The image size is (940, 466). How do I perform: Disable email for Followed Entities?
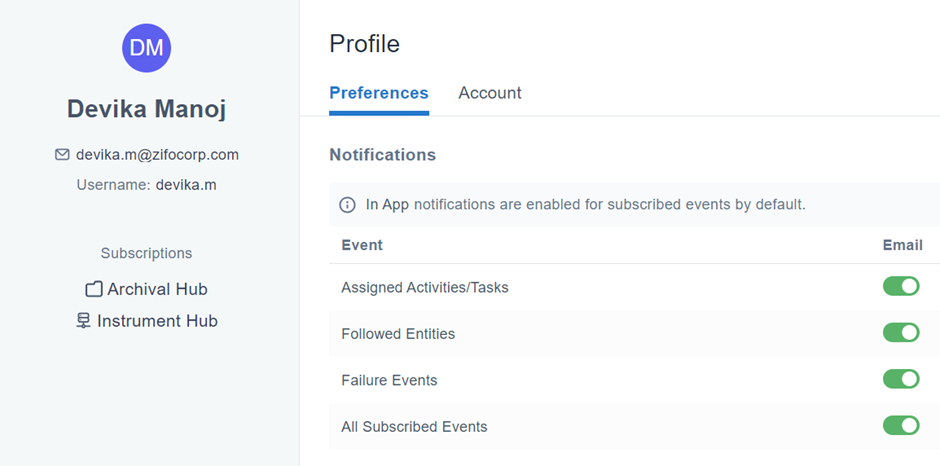tap(901, 332)
